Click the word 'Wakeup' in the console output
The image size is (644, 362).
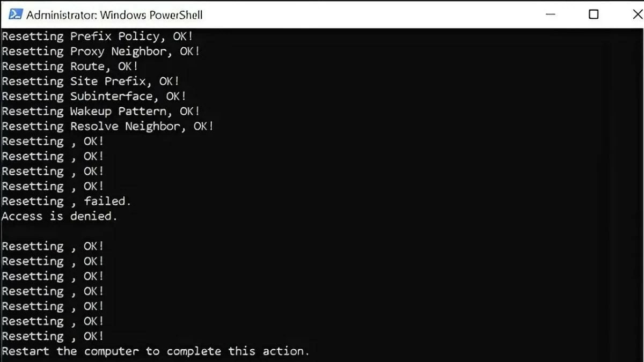(91, 112)
